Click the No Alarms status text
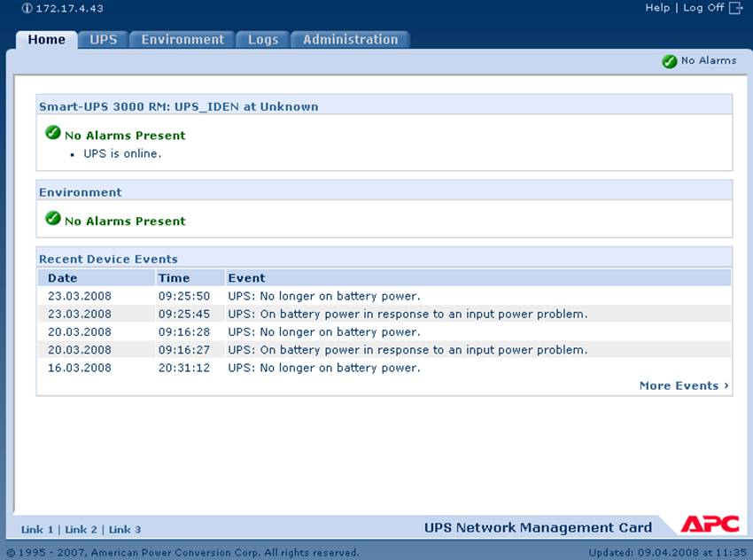The image size is (753, 560). pyautogui.click(x=709, y=60)
